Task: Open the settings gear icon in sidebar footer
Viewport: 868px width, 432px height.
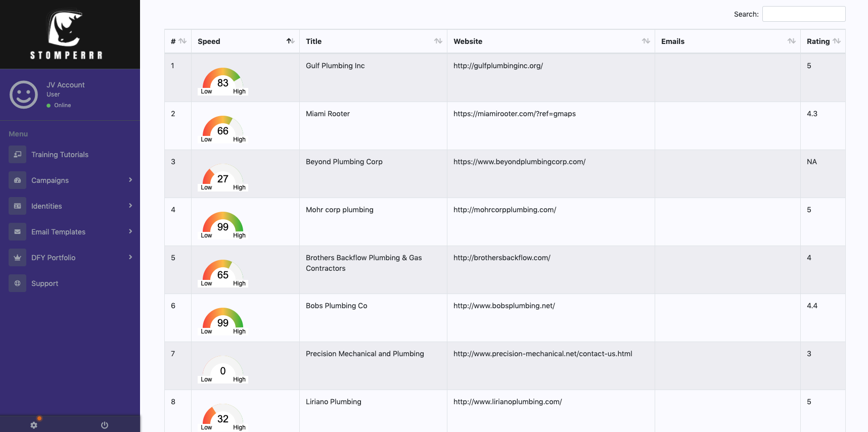Action: pos(34,425)
